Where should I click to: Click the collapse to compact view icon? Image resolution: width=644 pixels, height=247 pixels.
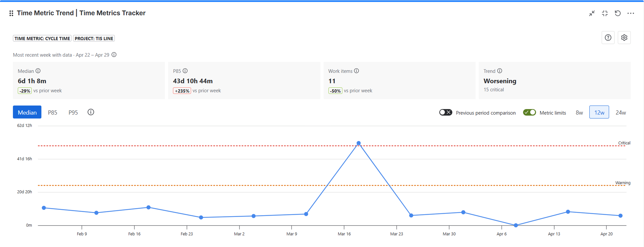click(605, 13)
